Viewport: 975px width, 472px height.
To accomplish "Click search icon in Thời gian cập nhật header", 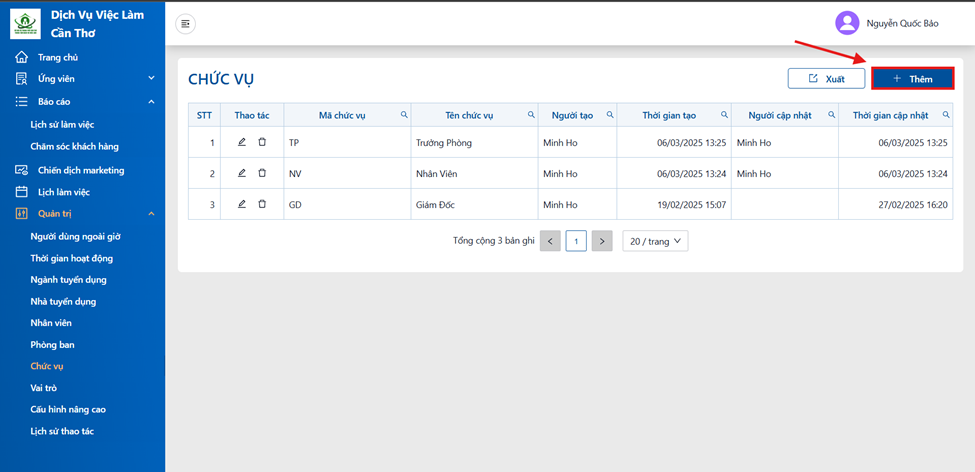I will pyautogui.click(x=946, y=114).
